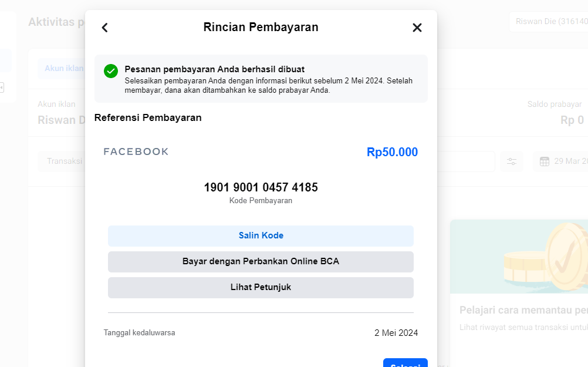Click the 2 Mei 2024 expiry date value

pos(396,333)
